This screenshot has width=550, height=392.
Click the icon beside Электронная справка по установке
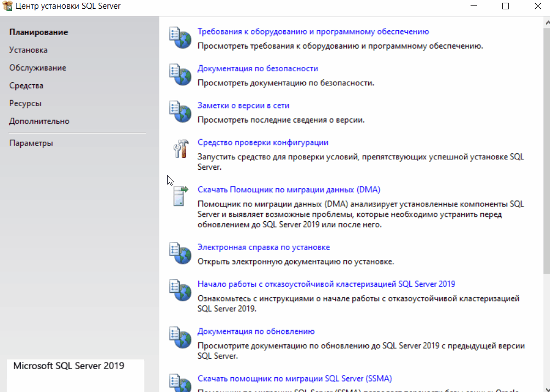click(179, 253)
